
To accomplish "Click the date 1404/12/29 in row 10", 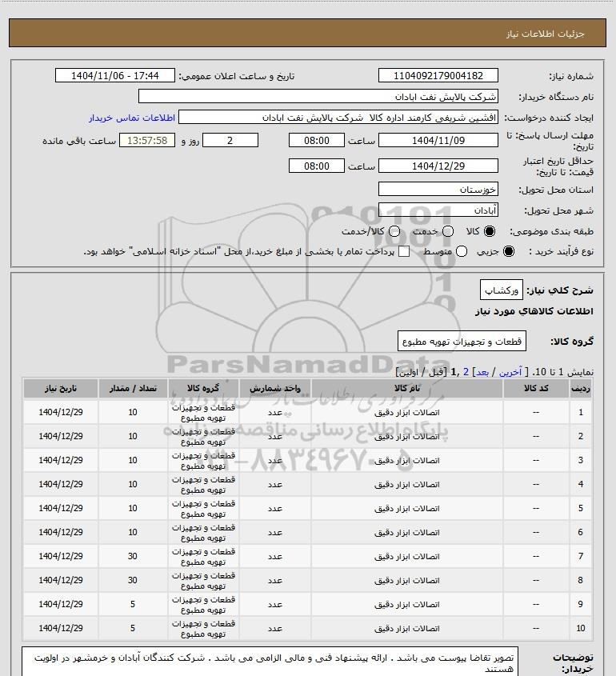I will [x=61, y=629].
